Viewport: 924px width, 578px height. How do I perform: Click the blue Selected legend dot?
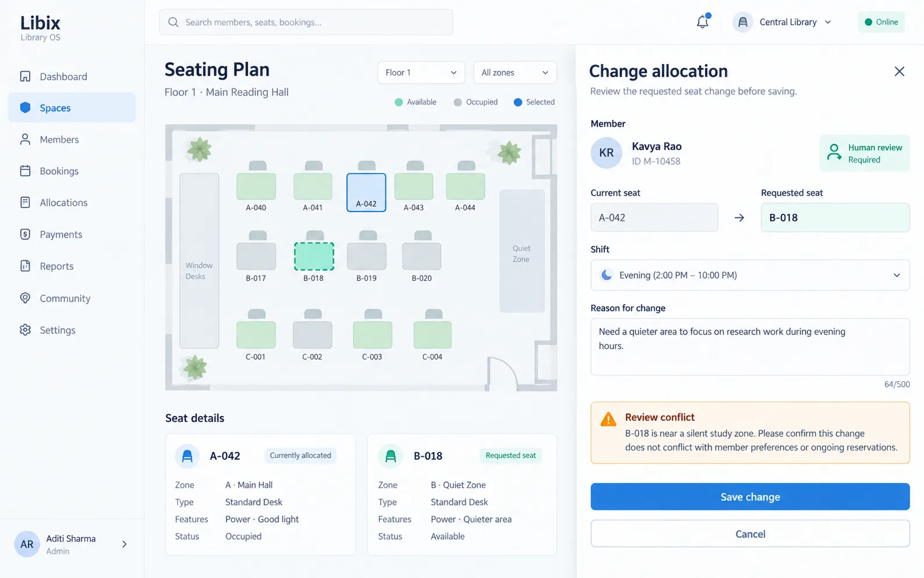point(517,102)
